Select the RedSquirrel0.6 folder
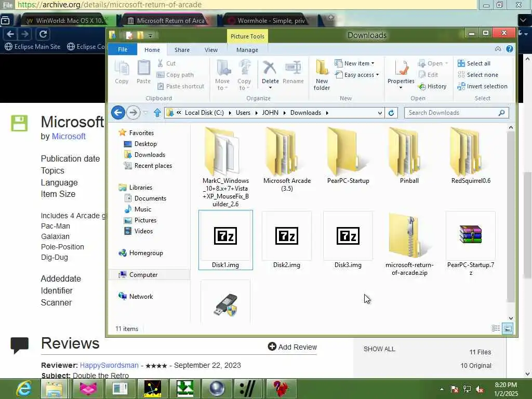Image resolution: width=532 pixels, height=399 pixels. (x=471, y=156)
